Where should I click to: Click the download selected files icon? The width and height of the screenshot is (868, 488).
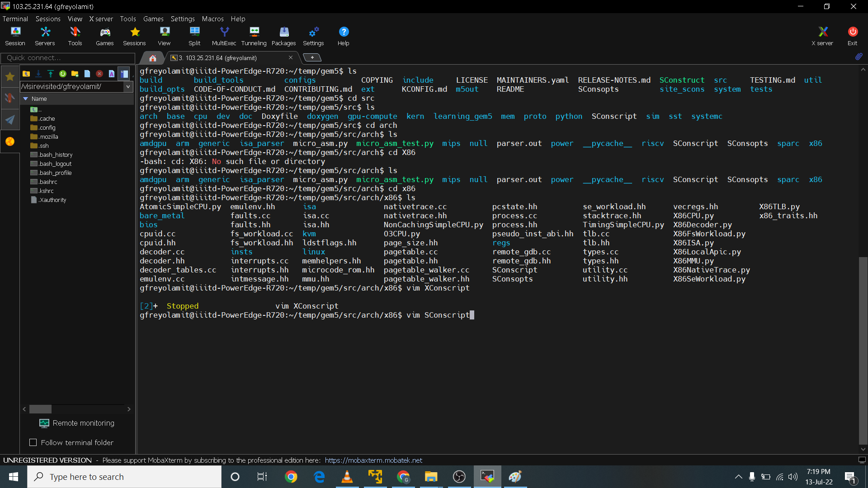tap(38, 74)
